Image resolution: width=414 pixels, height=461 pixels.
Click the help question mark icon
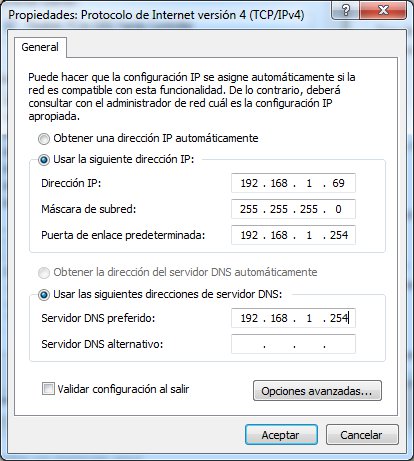(x=346, y=11)
